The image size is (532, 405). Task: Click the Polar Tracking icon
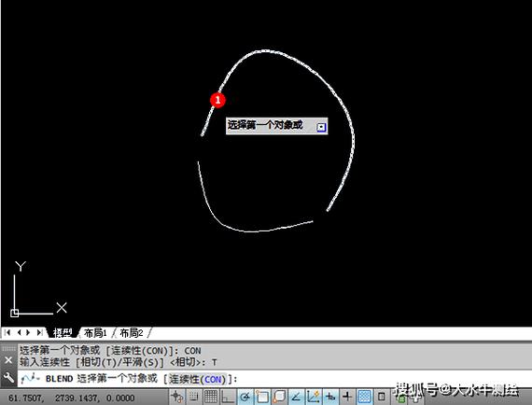point(245,397)
